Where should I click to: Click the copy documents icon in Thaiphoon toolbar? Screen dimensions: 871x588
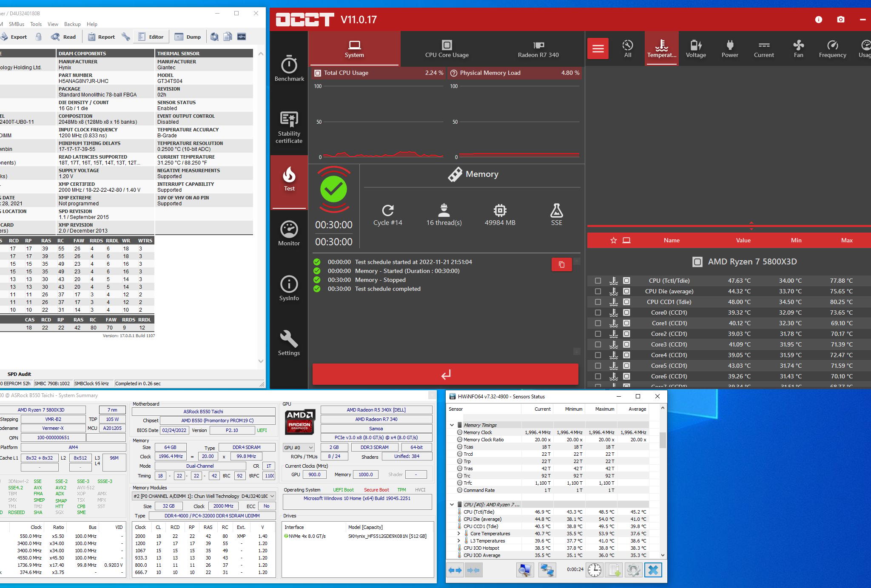[x=228, y=37]
